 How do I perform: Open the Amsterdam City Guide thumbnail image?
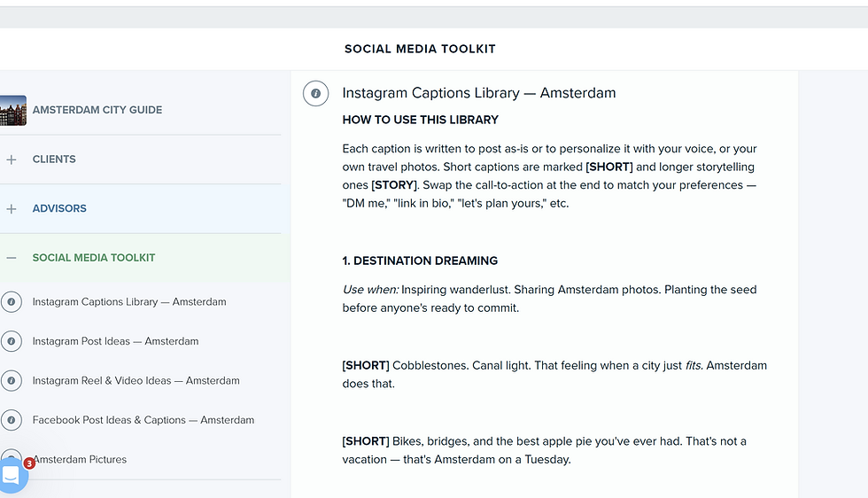coord(12,110)
